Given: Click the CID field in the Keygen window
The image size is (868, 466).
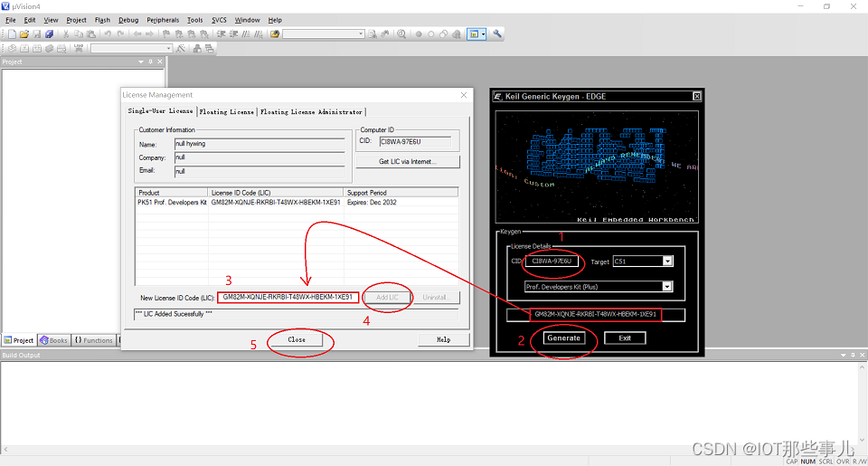Looking at the screenshot, I should click(552, 261).
